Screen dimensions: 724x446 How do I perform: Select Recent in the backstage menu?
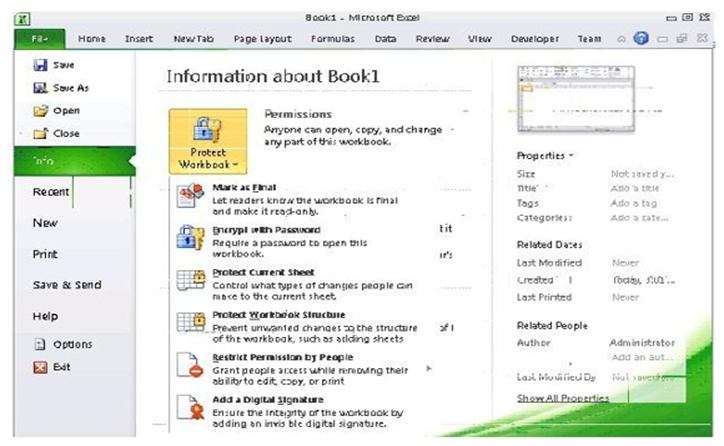[51, 191]
